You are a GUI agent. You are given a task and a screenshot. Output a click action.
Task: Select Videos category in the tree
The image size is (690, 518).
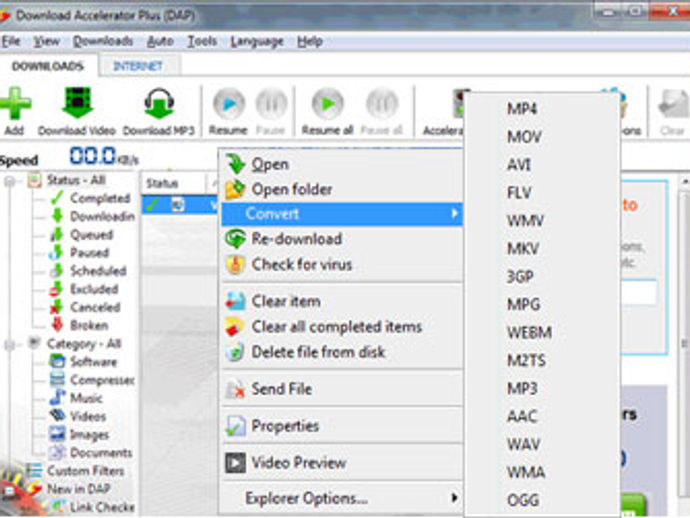pyautogui.click(x=88, y=416)
